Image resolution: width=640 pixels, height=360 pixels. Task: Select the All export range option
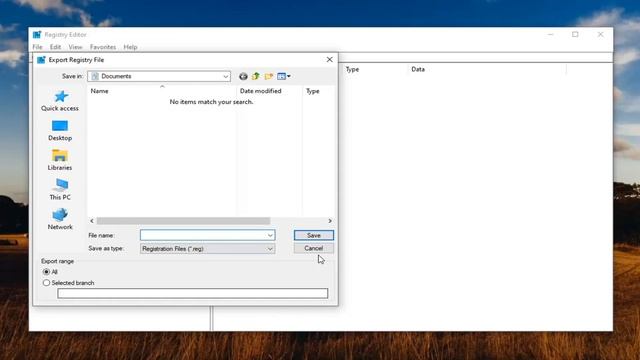47,272
